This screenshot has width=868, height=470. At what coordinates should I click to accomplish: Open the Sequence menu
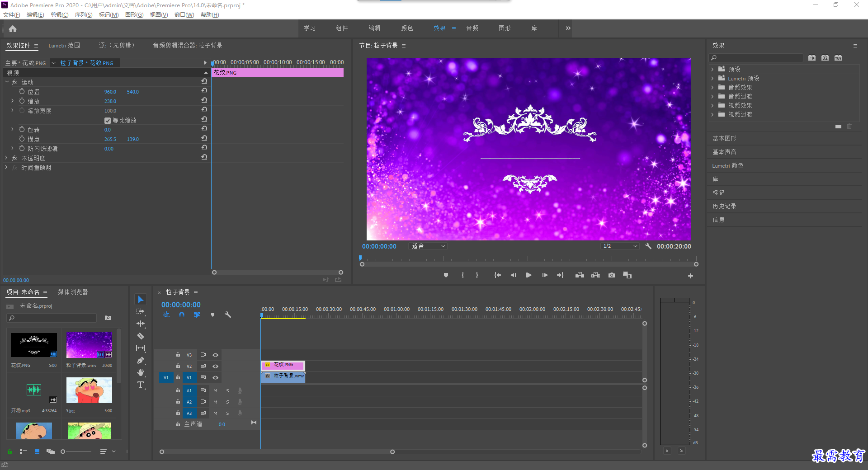[84, 15]
